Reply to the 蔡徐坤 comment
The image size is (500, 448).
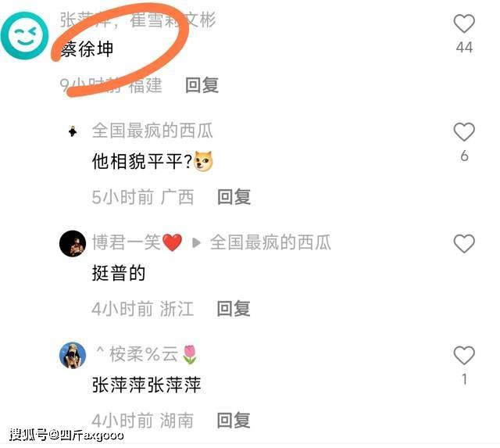[x=202, y=85]
